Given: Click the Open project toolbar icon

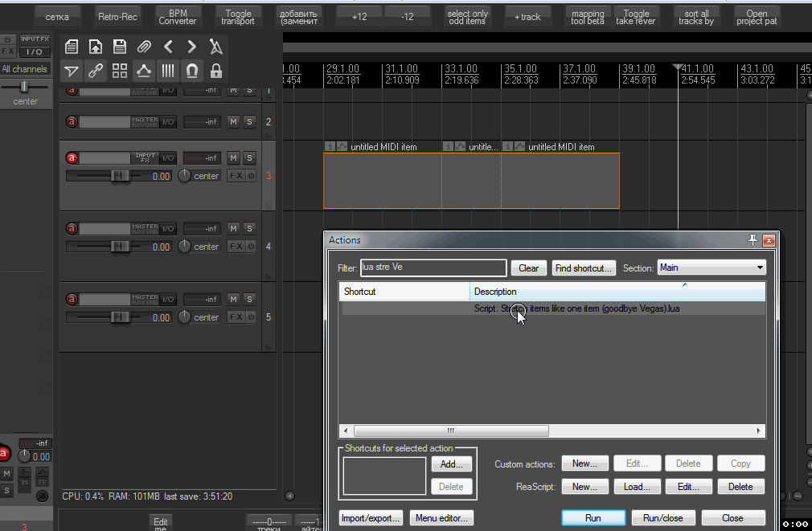Looking at the screenshot, I should (x=96, y=47).
